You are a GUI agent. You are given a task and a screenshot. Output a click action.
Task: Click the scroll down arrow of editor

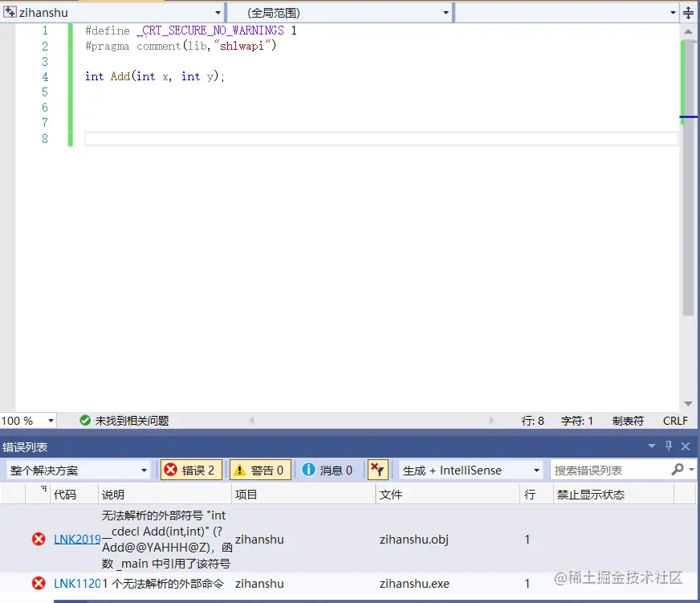point(688,403)
